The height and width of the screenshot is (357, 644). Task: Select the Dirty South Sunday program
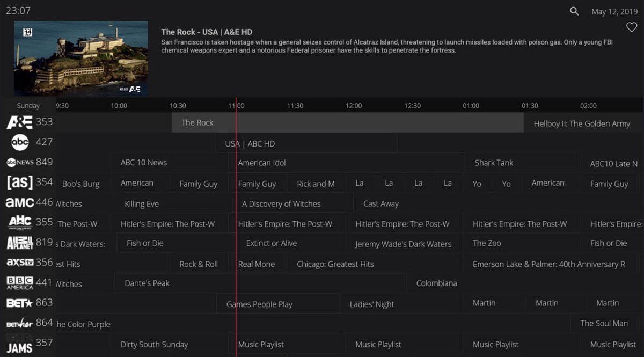coord(170,345)
